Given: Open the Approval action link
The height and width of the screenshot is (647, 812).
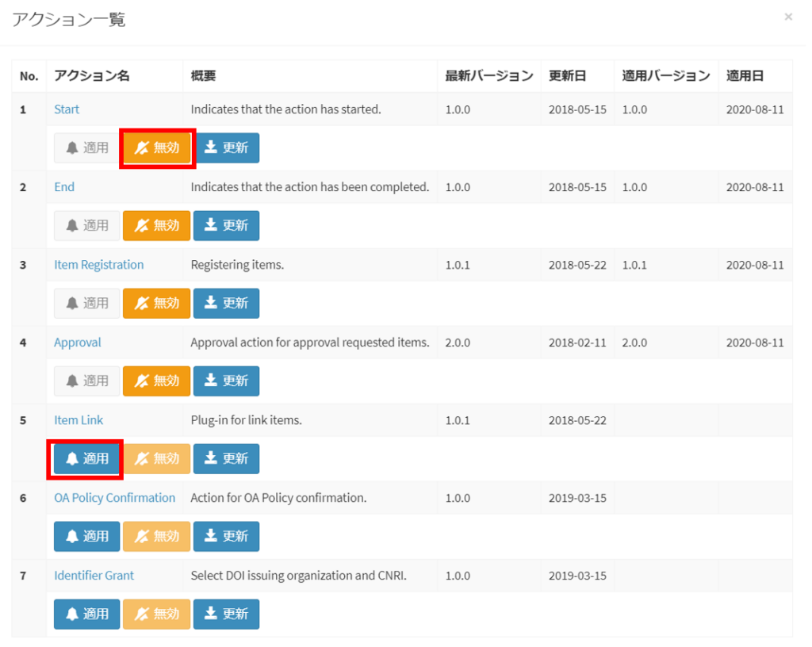Looking at the screenshot, I should pyautogui.click(x=78, y=343).
